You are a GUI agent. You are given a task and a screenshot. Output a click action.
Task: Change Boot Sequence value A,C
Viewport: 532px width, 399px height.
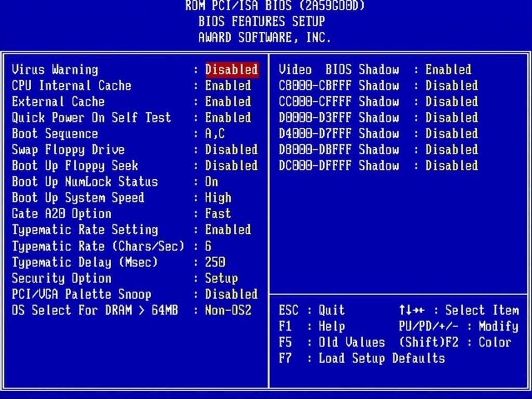[215, 134]
